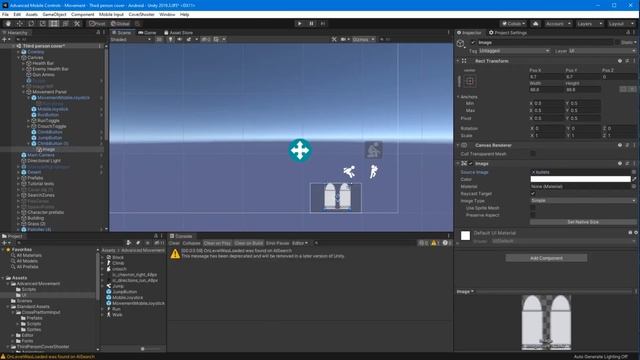The height and width of the screenshot is (360, 640).
Task: Select the Rotate tool in the toolbar
Action: 31,24
